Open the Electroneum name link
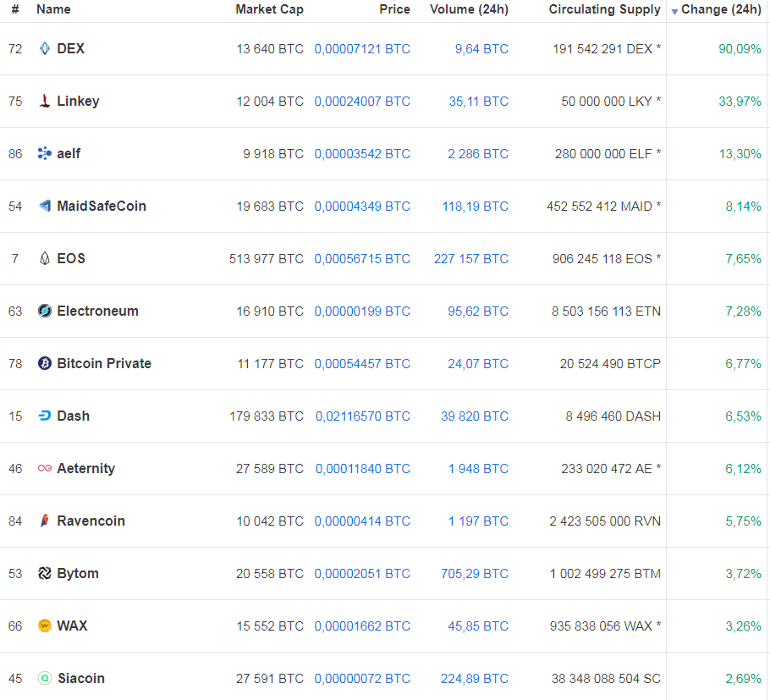The width and height of the screenshot is (770, 700). click(97, 311)
